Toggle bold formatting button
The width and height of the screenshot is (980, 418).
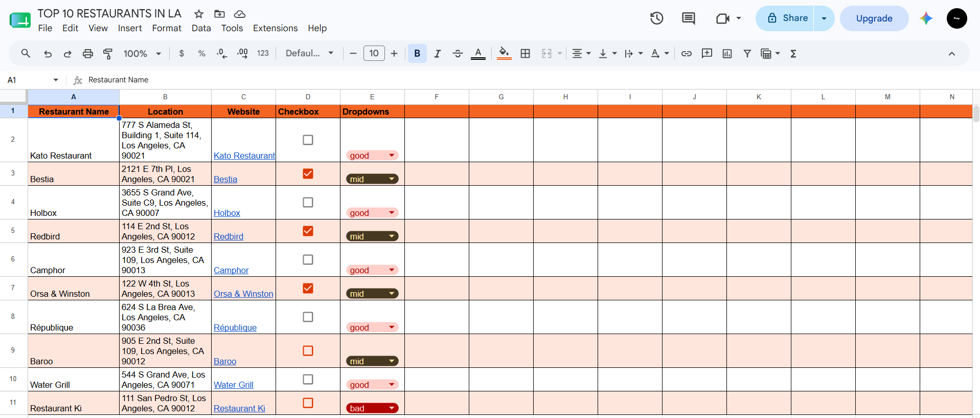(417, 53)
